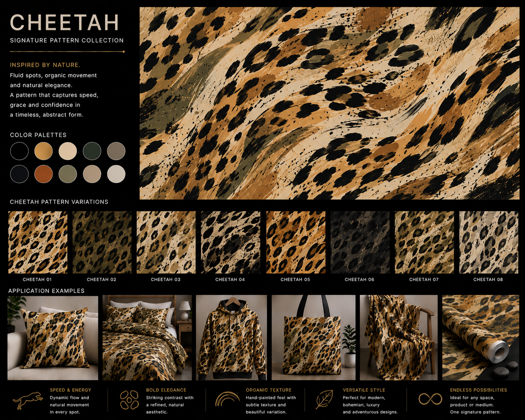
Task: Click the Color Palettes label
Action: coord(38,135)
